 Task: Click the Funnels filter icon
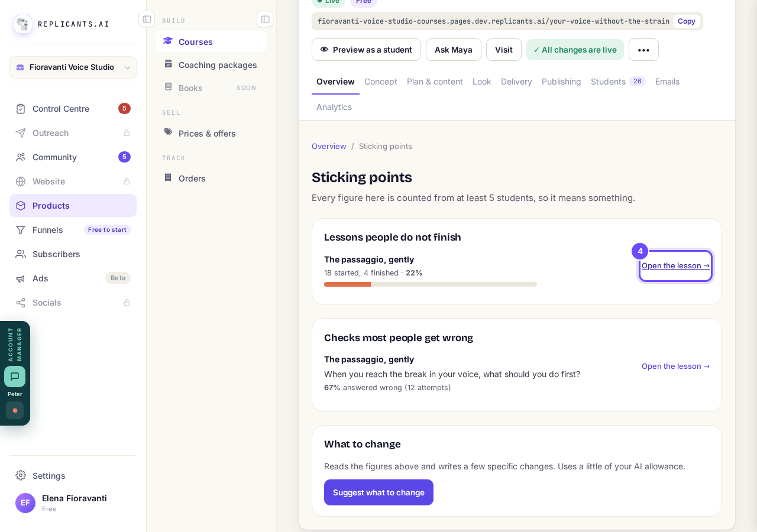pos(21,230)
